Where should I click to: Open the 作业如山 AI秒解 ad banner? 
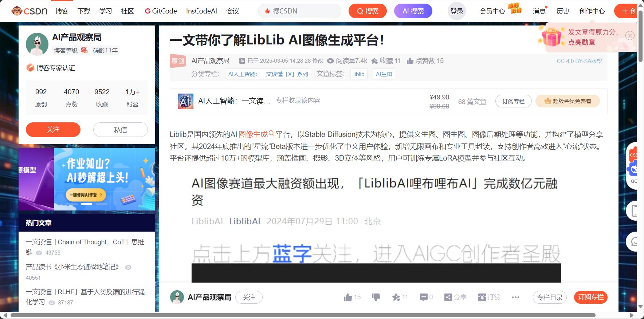pos(105,179)
